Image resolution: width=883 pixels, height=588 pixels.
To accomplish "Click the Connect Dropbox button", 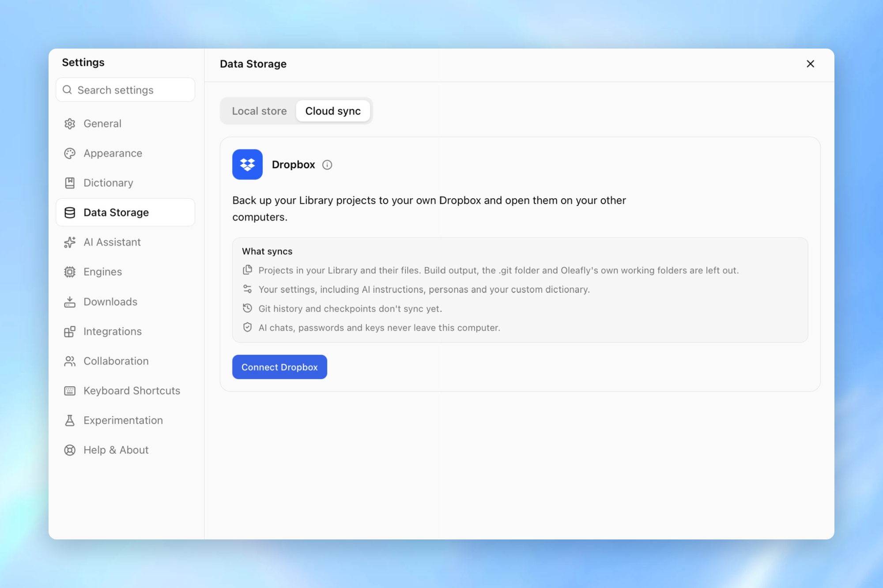I will 279,367.
